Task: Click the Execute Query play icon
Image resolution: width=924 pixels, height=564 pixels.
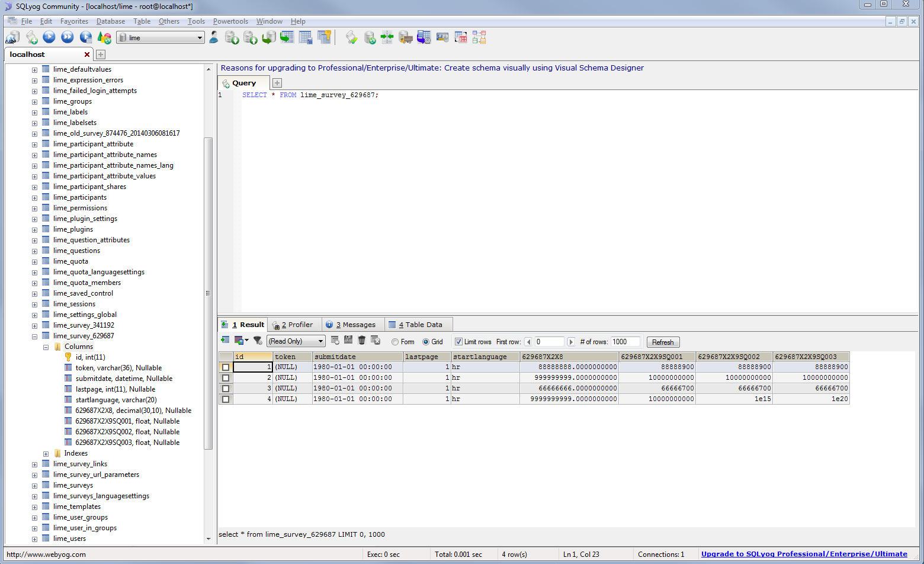Action: pos(49,37)
